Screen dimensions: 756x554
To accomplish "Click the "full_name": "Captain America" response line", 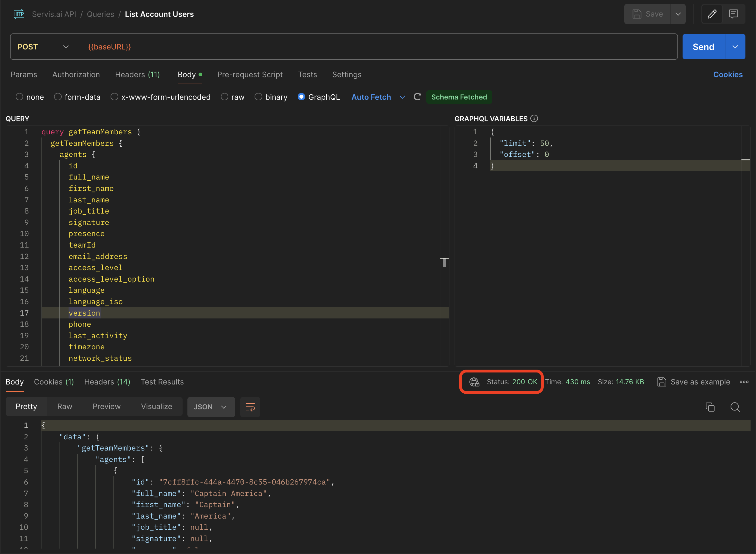I will (201, 493).
